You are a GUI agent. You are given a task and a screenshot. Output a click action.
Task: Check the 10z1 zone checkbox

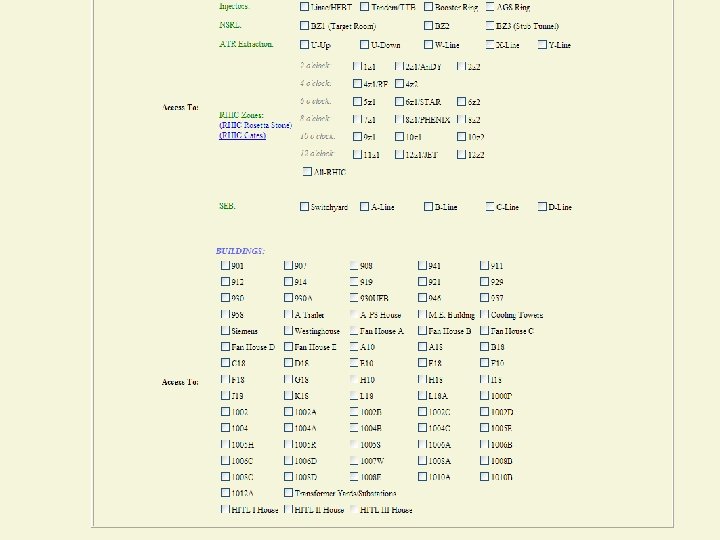399,136
